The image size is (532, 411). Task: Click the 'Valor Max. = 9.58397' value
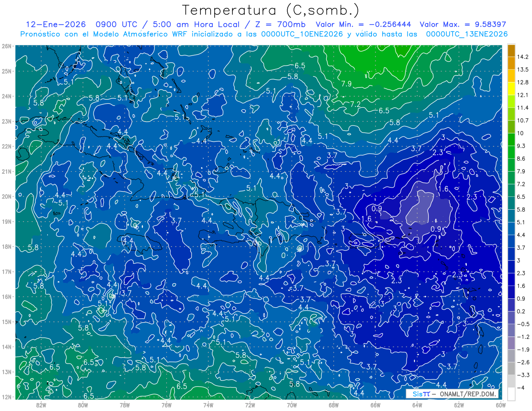pos(462,24)
